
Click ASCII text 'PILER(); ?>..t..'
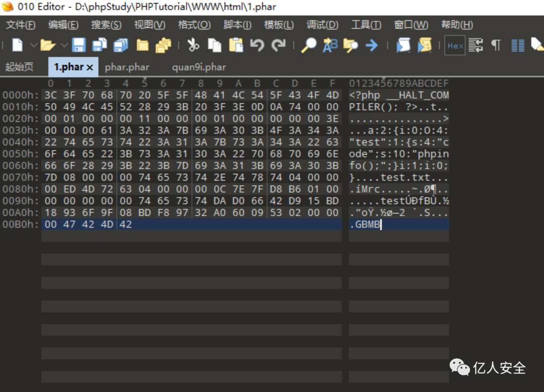[x=399, y=107]
